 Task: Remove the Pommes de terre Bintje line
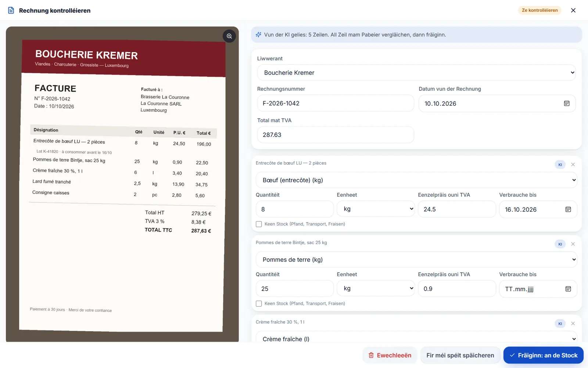573,244
